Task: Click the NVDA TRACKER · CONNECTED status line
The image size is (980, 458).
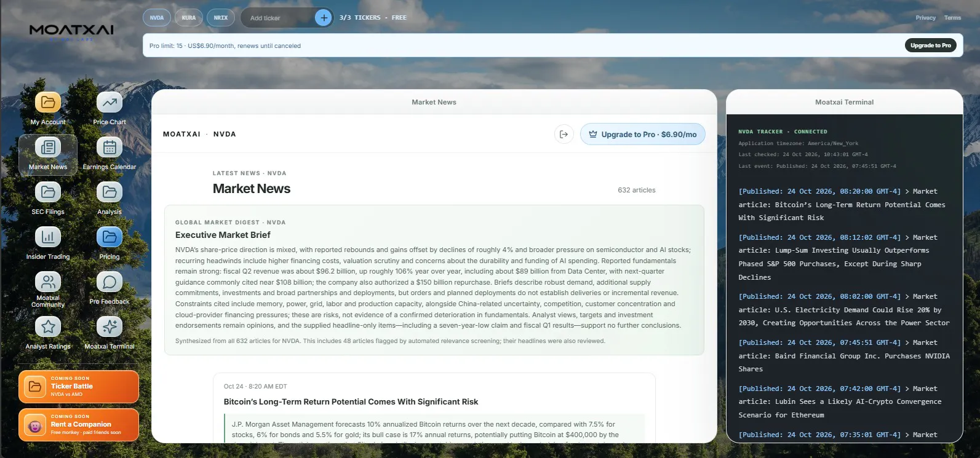Action: pyautogui.click(x=783, y=132)
